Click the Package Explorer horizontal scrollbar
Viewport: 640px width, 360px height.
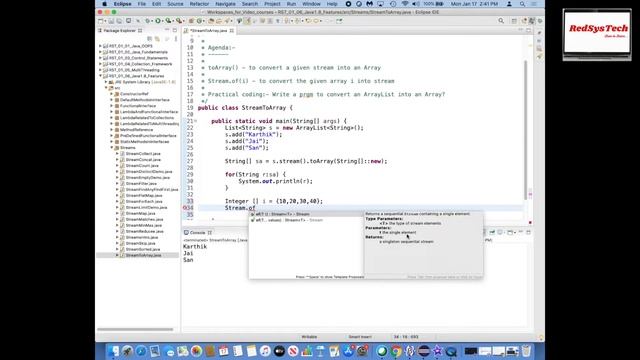pyautogui.click(x=135, y=329)
